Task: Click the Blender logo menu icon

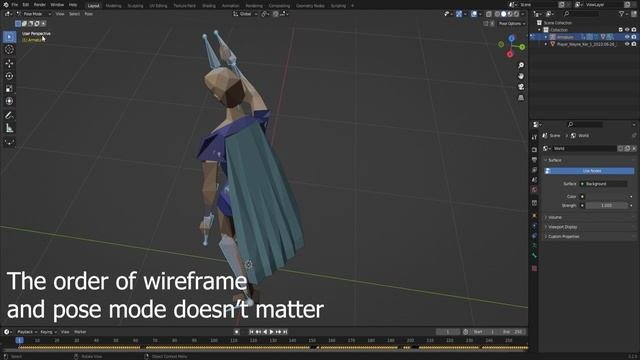Action: 5,4
